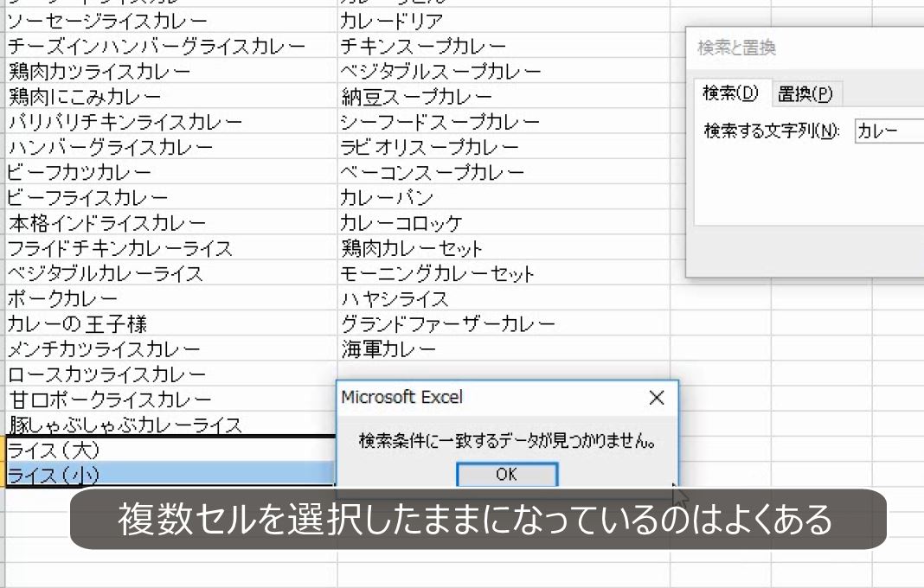Switch to the 置換 tab in the dialog
The image size is (924, 588).
pyautogui.click(x=804, y=95)
